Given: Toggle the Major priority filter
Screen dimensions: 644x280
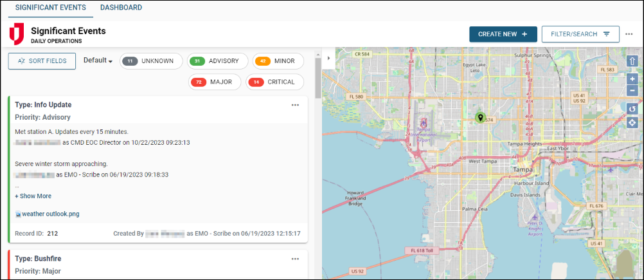Looking at the screenshot, I should click(x=215, y=82).
